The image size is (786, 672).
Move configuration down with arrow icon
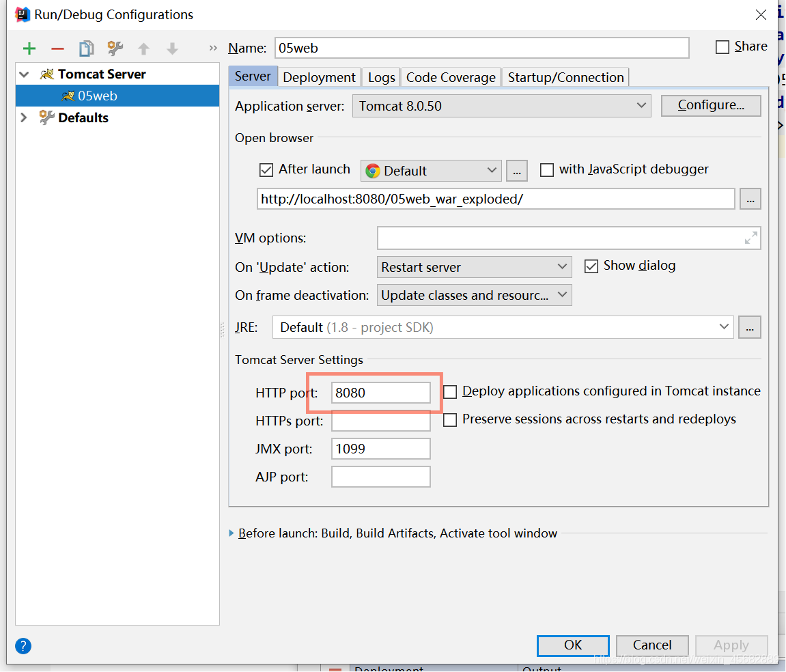coord(173,48)
